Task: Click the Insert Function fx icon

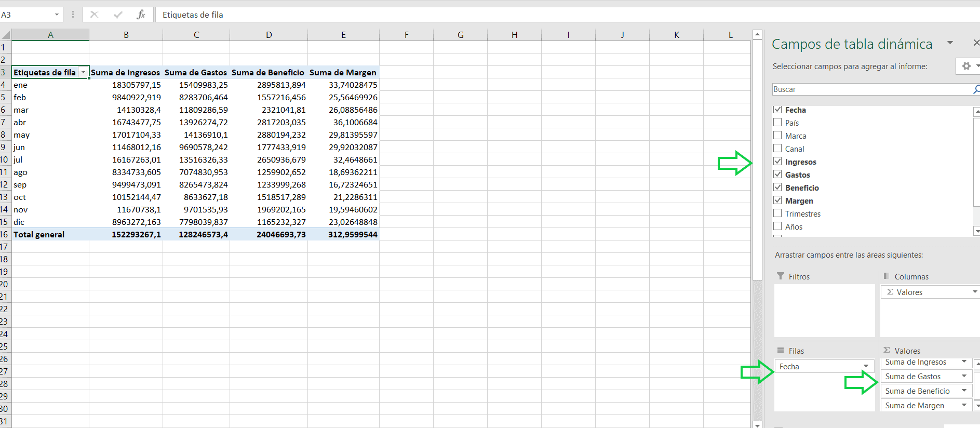Action: pos(141,15)
